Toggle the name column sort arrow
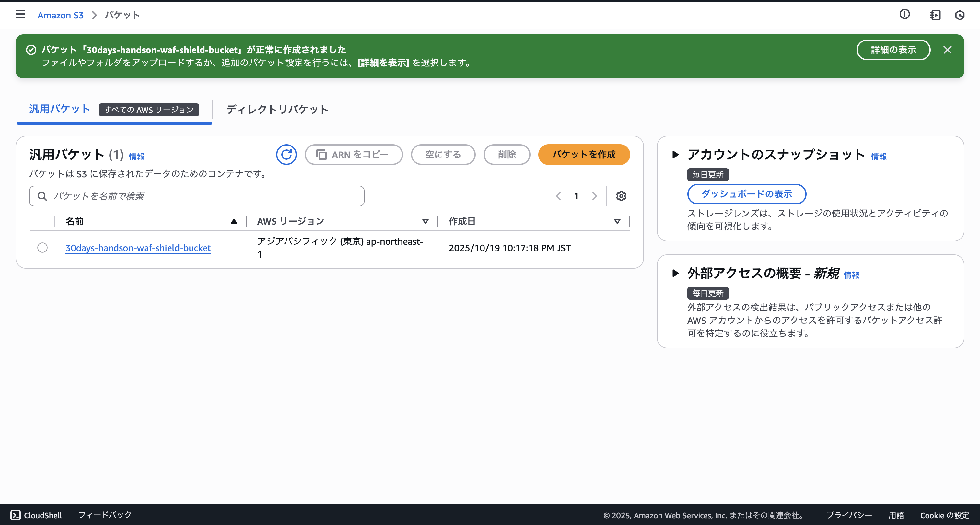980x525 pixels. [234, 221]
